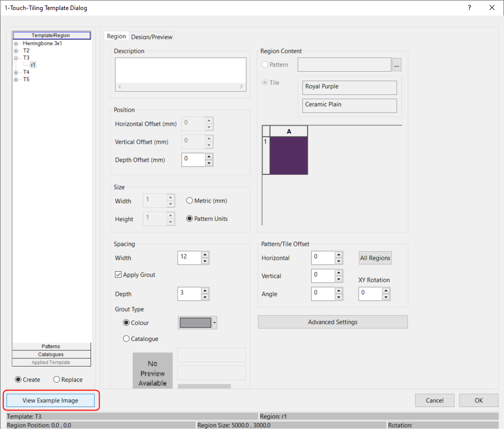
Task: Increase Angle value with up arrow
Action: point(339,290)
